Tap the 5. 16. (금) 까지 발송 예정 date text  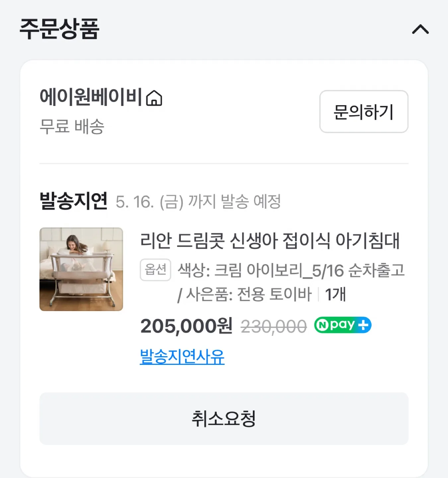click(x=198, y=201)
